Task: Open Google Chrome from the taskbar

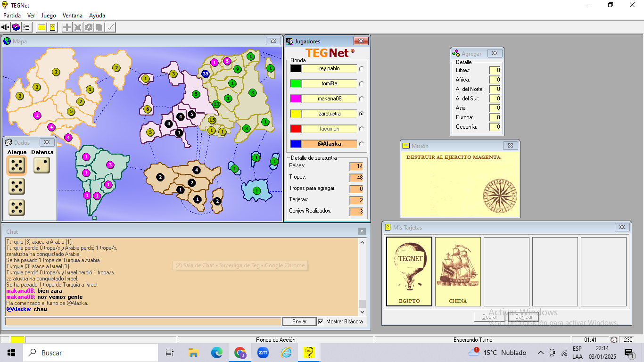Action: point(240,353)
